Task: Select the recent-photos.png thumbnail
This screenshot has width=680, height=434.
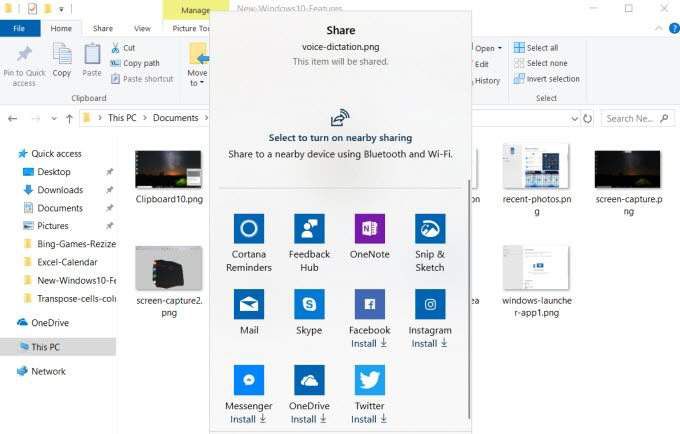Action: (x=536, y=166)
